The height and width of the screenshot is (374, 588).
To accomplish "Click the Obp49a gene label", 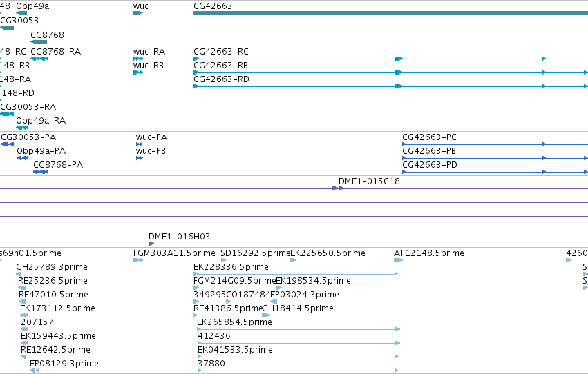I will point(32,6).
